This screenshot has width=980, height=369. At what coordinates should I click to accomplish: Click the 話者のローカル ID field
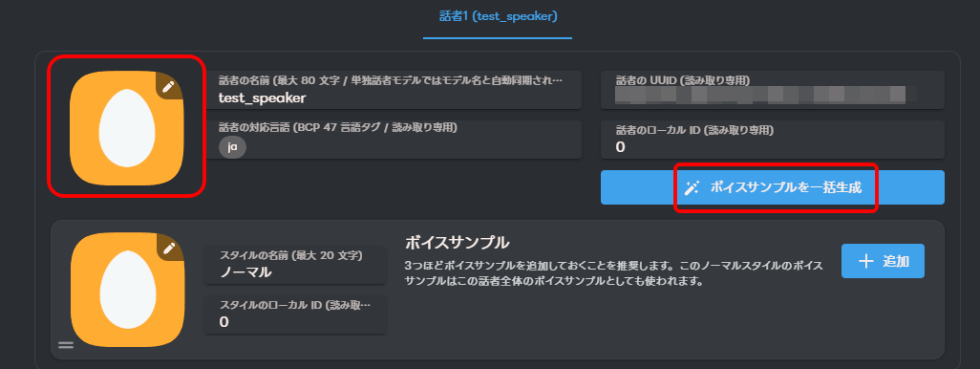point(773,140)
